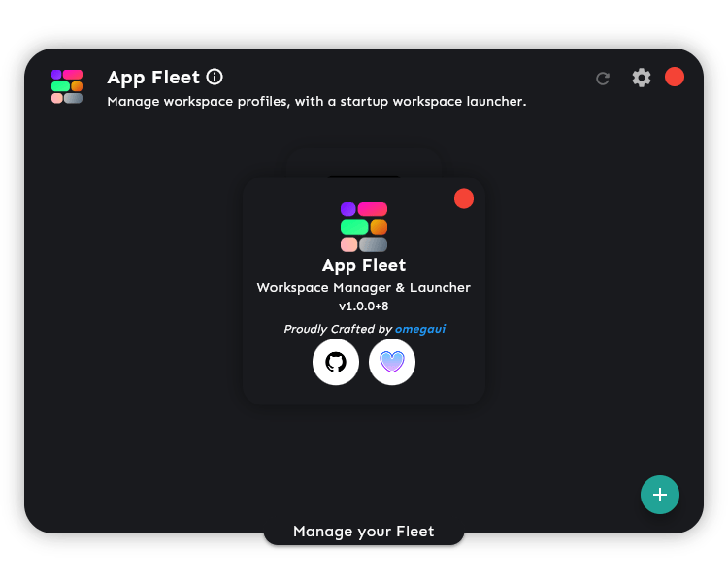Image resolution: width=728 pixels, height=582 pixels.
Task: Click the "App Fleet" header title text
Action: [x=153, y=78]
